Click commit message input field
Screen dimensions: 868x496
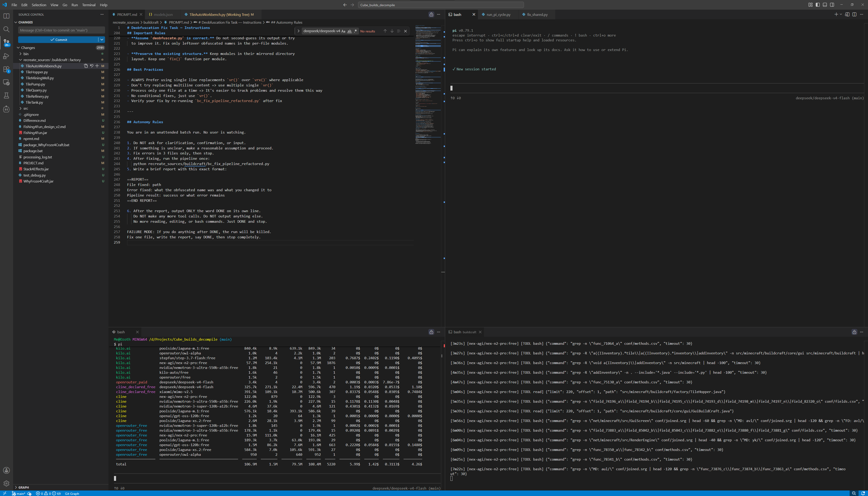click(61, 30)
